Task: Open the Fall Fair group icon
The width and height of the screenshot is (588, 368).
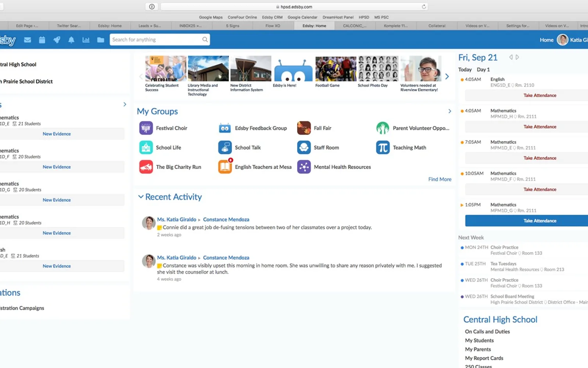Action: (x=304, y=128)
